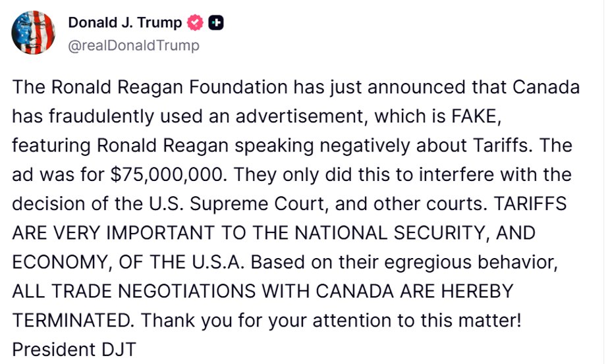606x364 pixels.
Task: Open the profile avatar picture
Action: click(33, 33)
